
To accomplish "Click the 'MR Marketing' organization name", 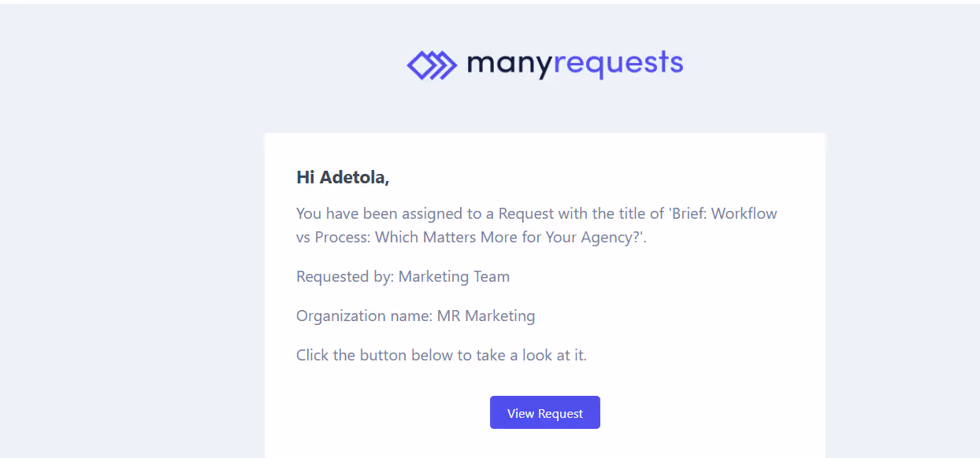I will coord(486,316).
